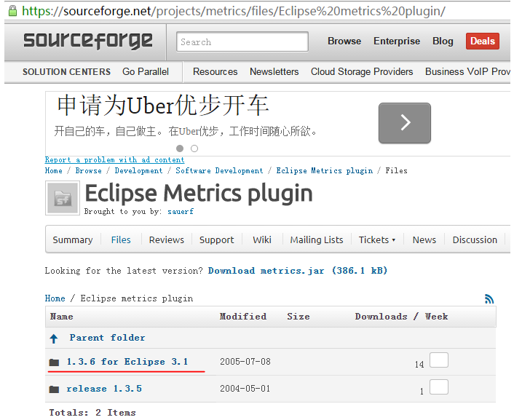This screenshot has width=514, height=420.
Task: Click the RSS feed icon
Action: [x=489, y=298]
